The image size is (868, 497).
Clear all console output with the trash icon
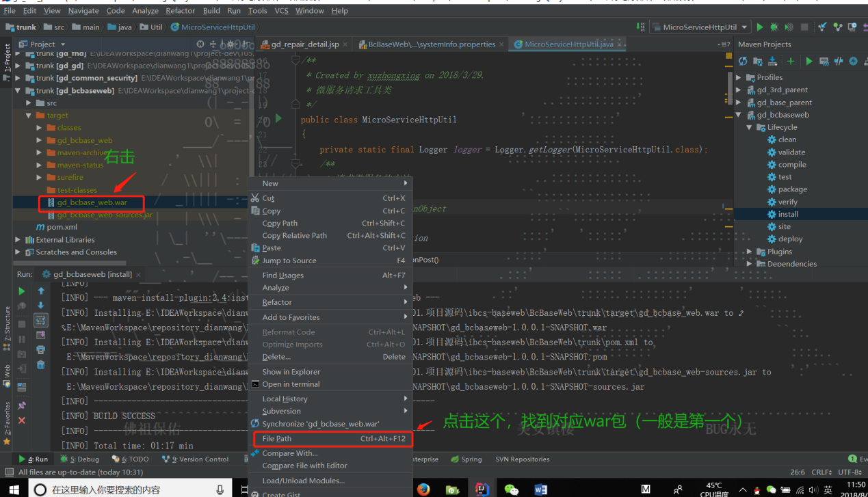[41, 364]
